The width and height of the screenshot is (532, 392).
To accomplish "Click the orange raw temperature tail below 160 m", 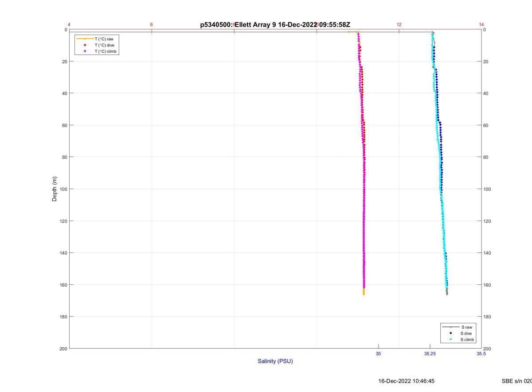I will click(364, 291).
